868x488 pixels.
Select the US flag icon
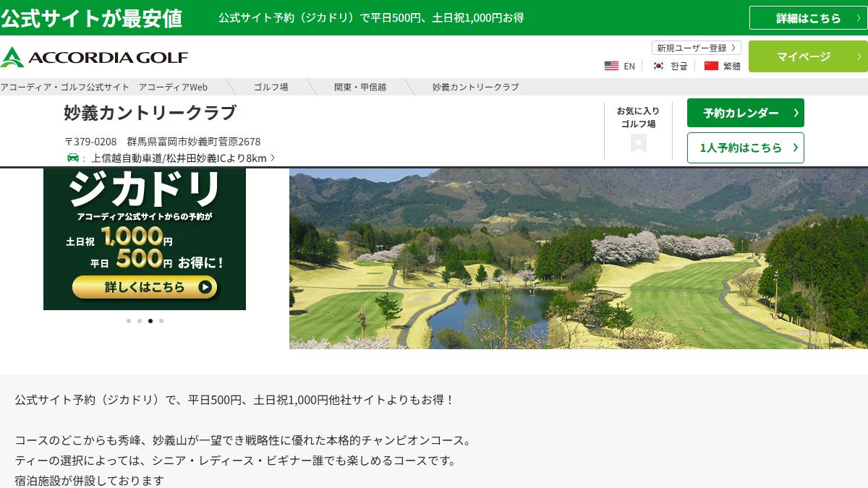click(611, 66)
